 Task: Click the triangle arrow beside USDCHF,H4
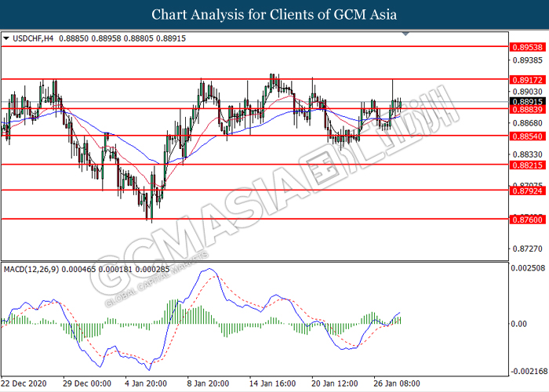7,38
